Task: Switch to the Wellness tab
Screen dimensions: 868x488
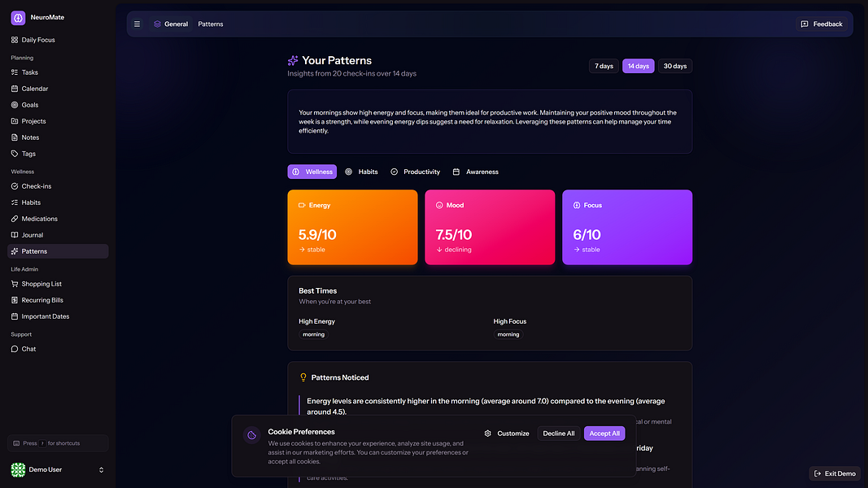Action: 312,172
